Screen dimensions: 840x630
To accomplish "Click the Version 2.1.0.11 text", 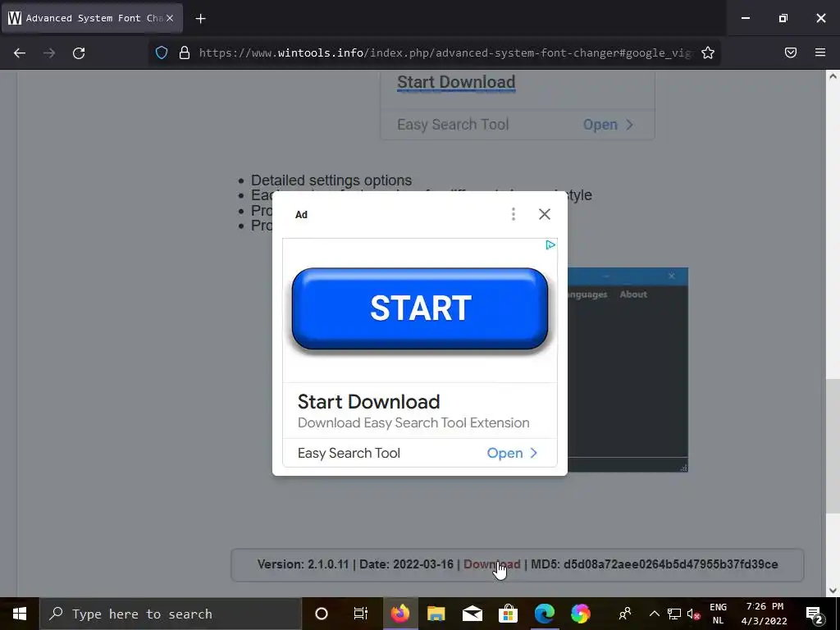I will (303, 564).
